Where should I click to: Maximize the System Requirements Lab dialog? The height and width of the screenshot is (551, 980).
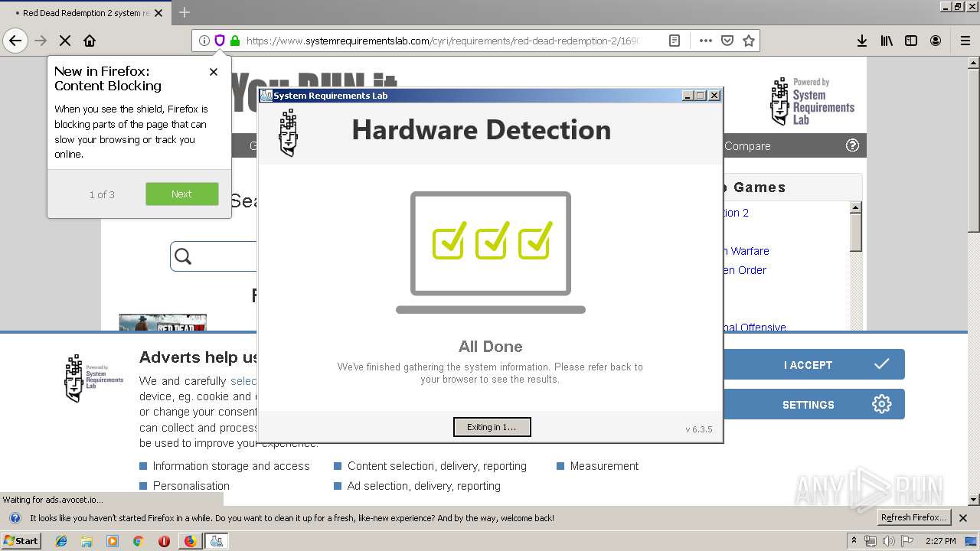(701, 96)
